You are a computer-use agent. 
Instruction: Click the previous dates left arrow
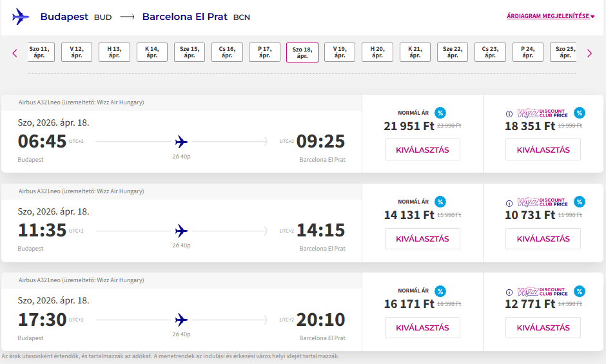click(15, 53)
